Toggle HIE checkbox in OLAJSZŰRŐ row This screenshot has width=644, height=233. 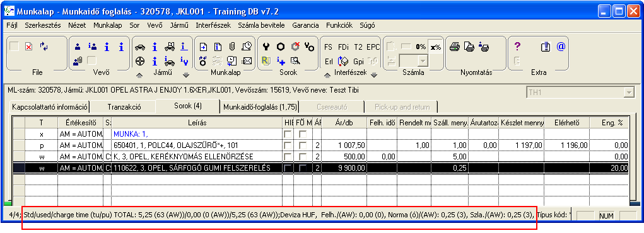(x=288, y=145)
